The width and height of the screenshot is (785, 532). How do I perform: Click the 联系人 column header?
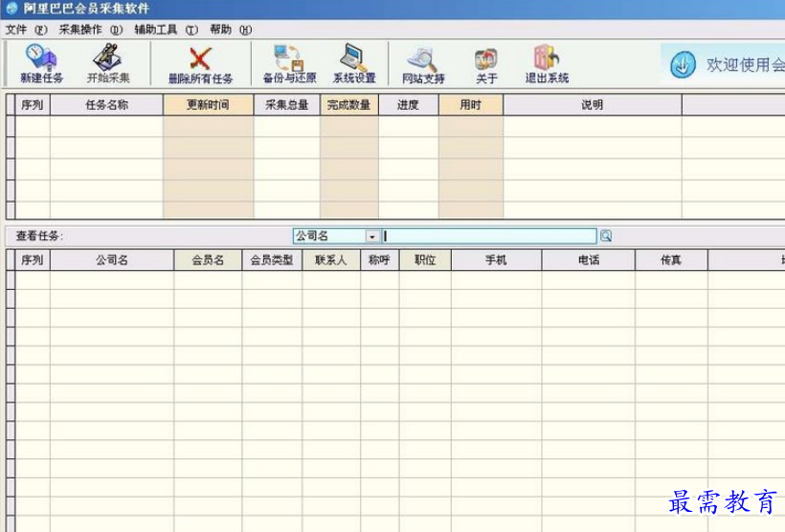[331, 260]
